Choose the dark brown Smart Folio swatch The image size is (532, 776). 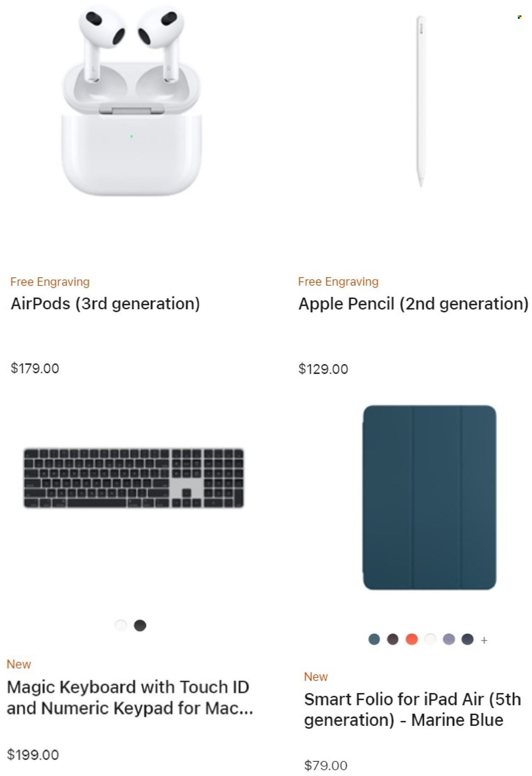tap(393, 639)
